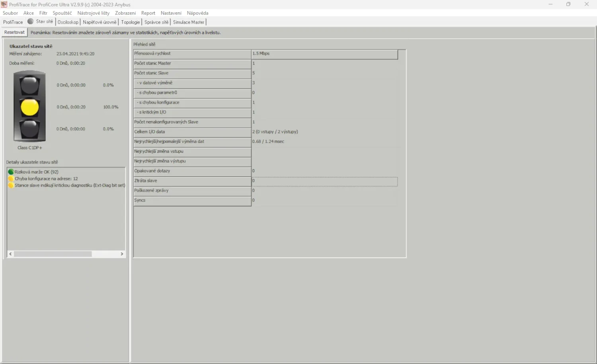
Task: Click the ProfiTrace app icon in title bar
Action: tap(4, 4)
